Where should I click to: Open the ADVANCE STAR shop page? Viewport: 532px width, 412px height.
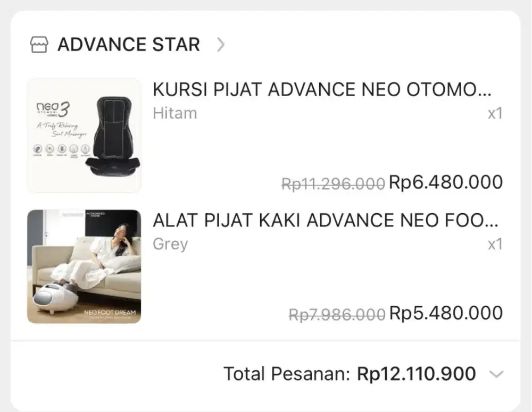[x=129, y=44]
